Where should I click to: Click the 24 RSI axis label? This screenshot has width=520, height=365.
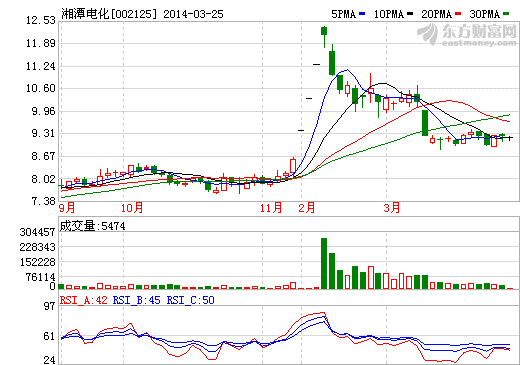tap(49, 360)
